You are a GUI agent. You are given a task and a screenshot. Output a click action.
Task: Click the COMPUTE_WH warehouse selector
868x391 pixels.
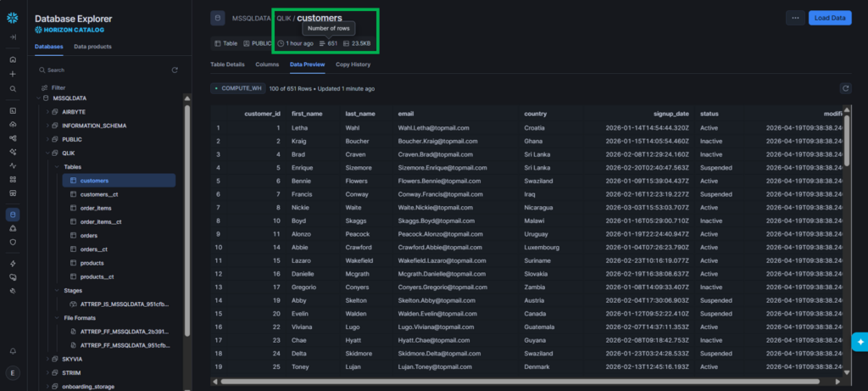(x=237, y=88)
